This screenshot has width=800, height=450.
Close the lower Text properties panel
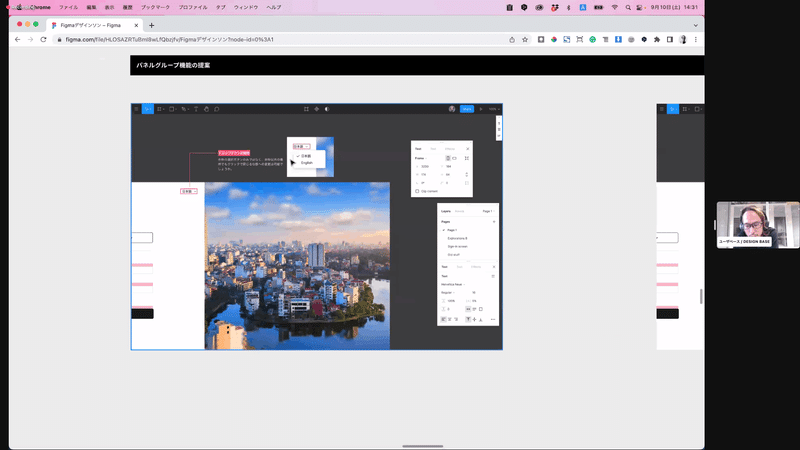(x=493, y=267)
